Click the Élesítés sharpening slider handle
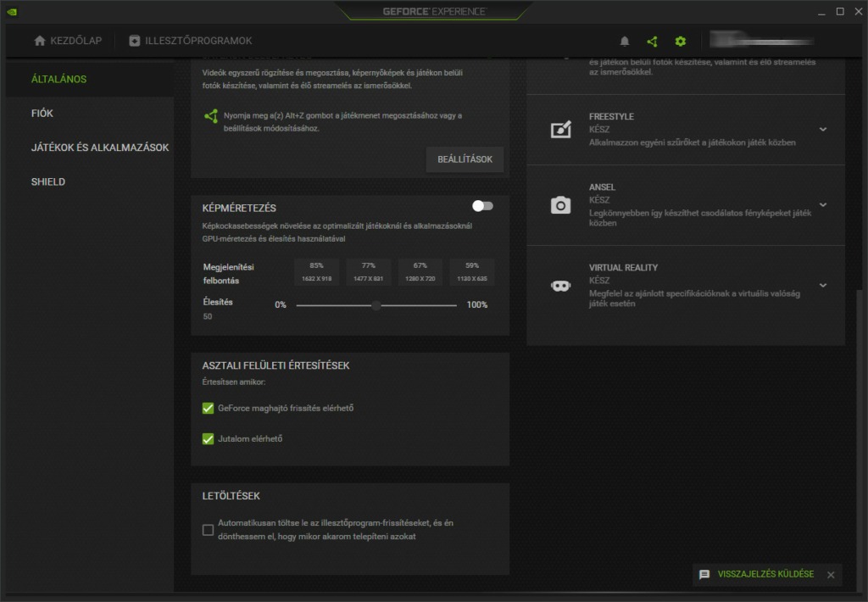 click(x=376, y=305)
